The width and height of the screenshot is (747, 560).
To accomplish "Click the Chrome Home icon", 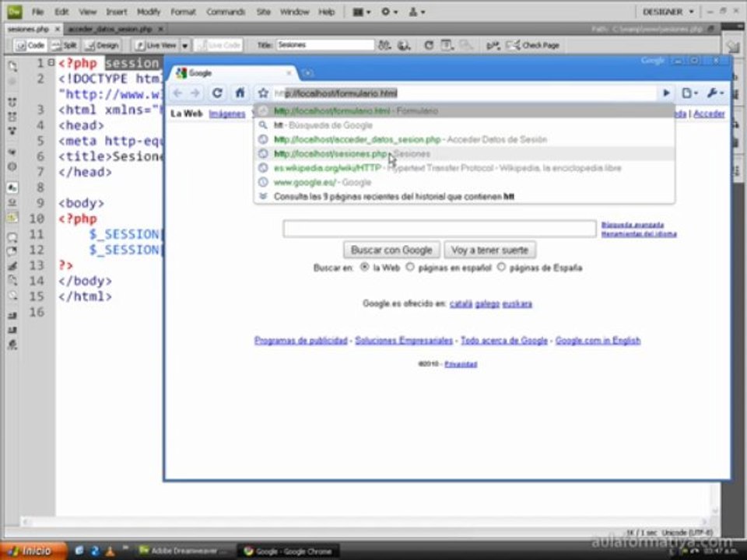I will pos(240,93).
